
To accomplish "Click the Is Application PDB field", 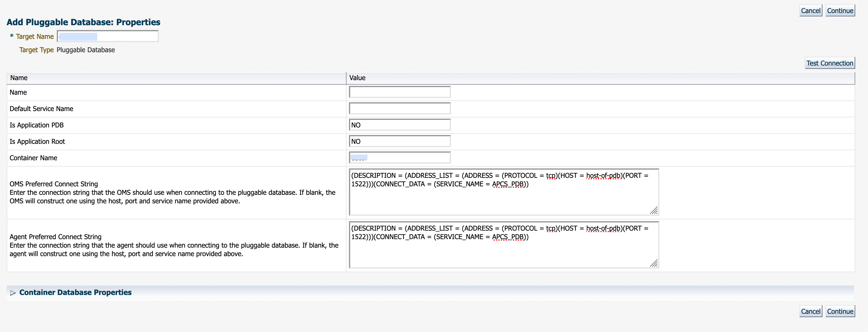I will point(400,125).
